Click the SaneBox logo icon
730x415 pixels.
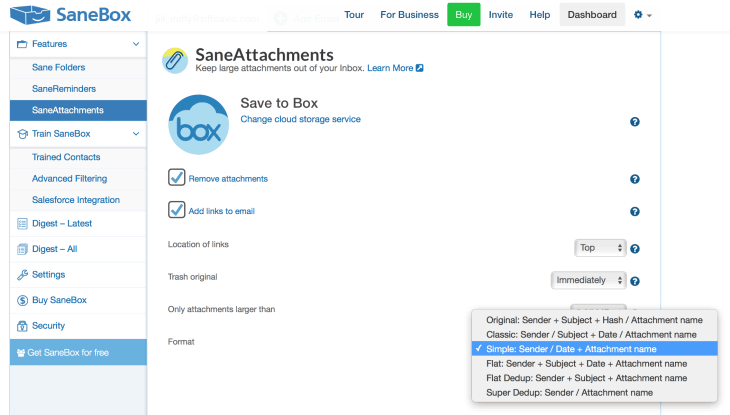(27, 15)
